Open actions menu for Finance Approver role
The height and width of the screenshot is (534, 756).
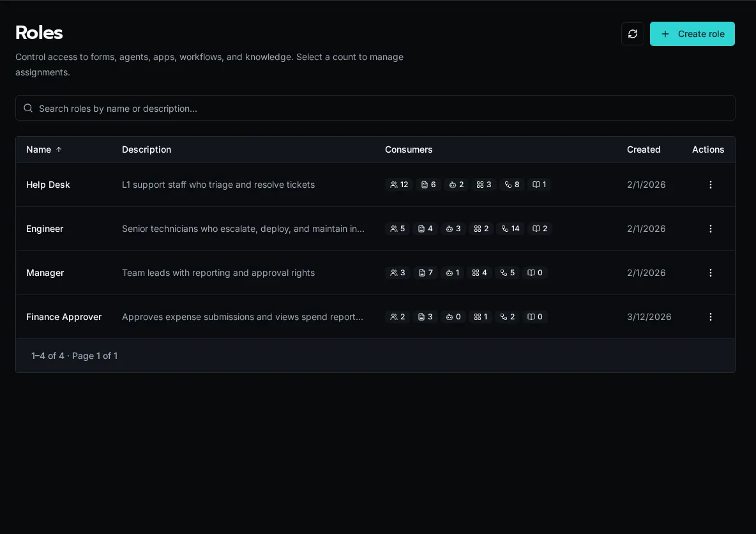710,317
